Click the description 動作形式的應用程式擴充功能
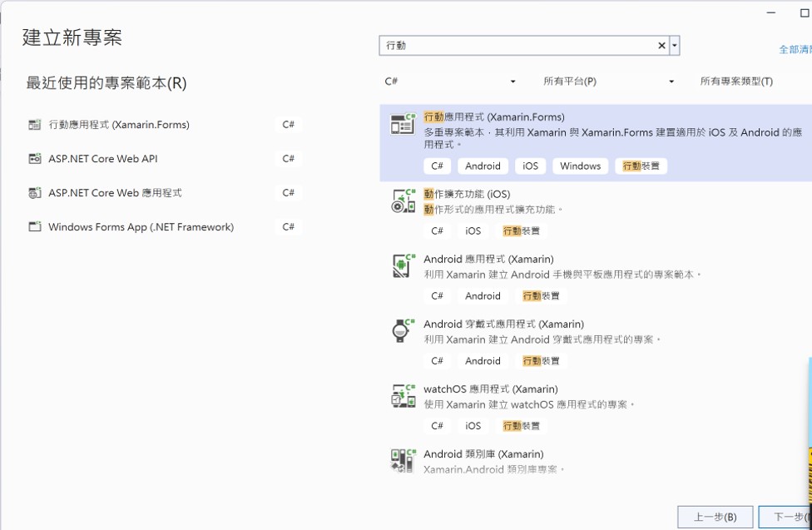812x530 pixels. pos(493,210)
